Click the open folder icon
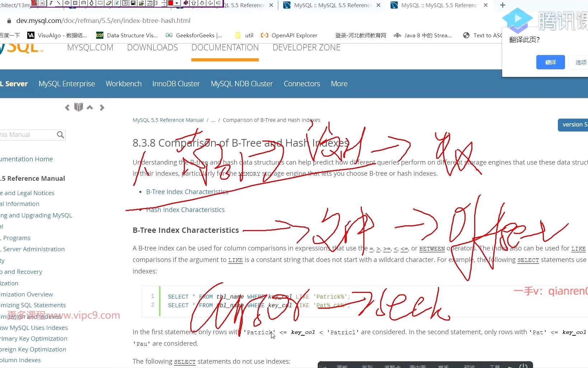 (141, 3)
